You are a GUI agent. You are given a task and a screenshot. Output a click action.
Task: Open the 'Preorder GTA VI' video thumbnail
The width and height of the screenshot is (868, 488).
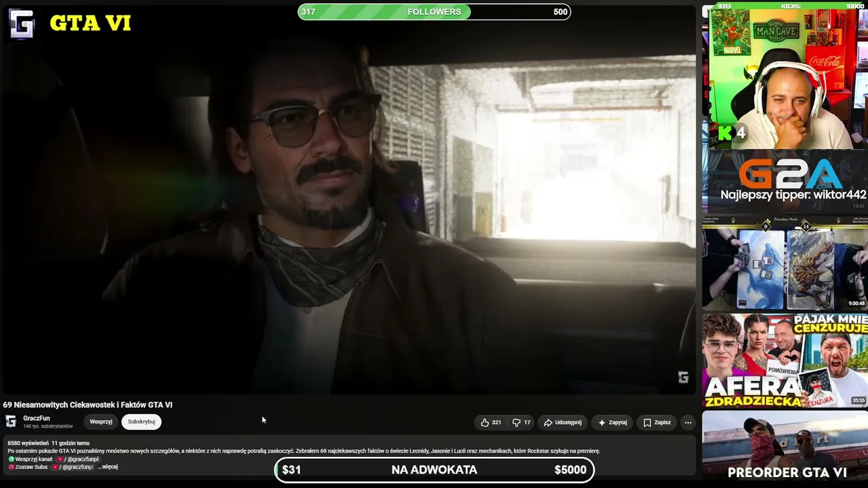coord(785,447)
